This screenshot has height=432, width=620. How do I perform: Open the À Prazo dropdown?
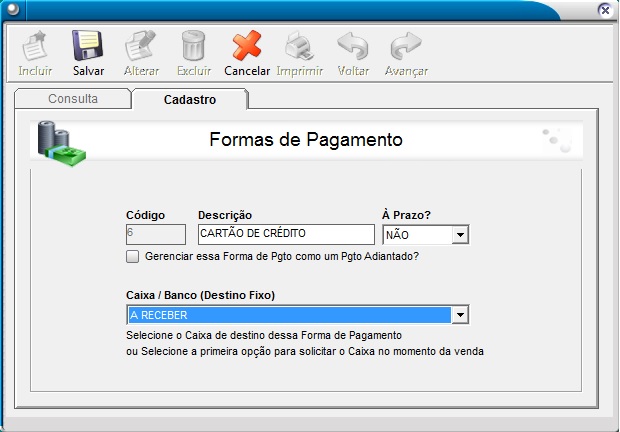460,235
